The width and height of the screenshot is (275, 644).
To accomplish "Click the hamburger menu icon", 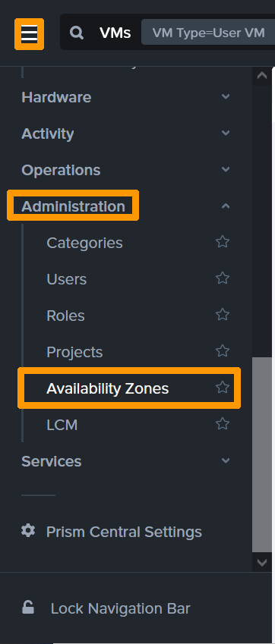I will (29, 33).
